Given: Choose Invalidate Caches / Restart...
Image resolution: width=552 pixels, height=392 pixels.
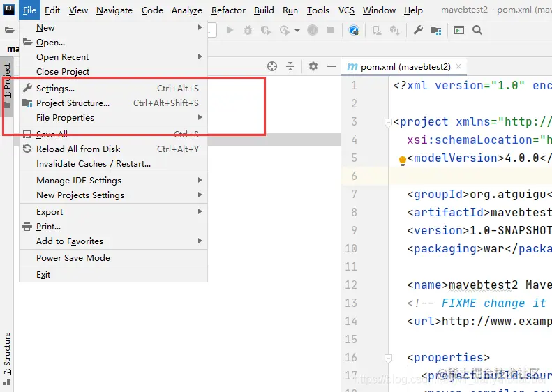Looking at the screenshot, I should pyautogui.click(x=113, y=164).
